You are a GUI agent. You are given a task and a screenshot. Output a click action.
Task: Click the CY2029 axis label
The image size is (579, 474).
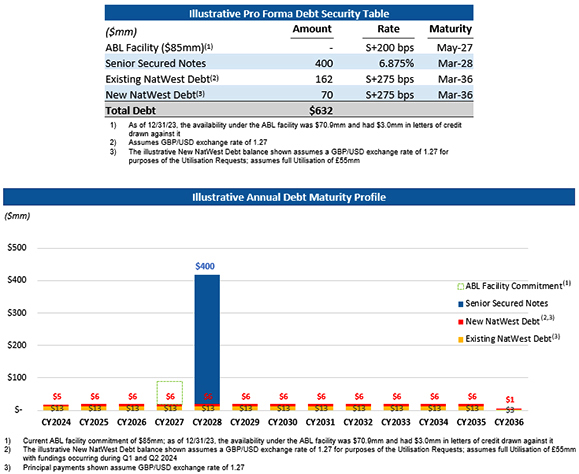coord(245,422)
